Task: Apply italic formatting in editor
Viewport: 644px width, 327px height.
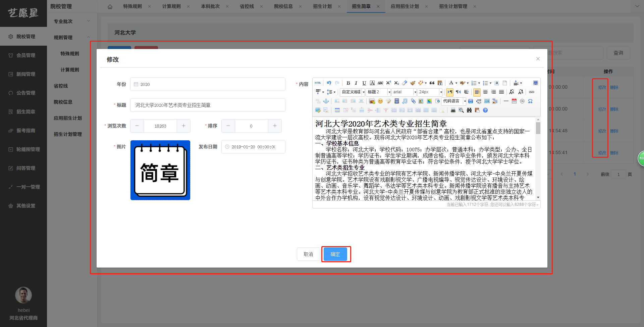Action: click(x=356, y=83)
